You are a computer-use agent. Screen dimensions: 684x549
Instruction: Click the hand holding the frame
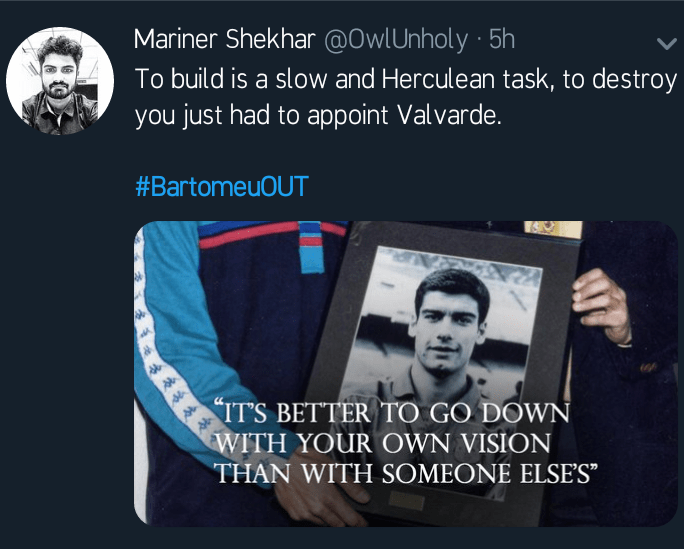click(x=600, y=303)
